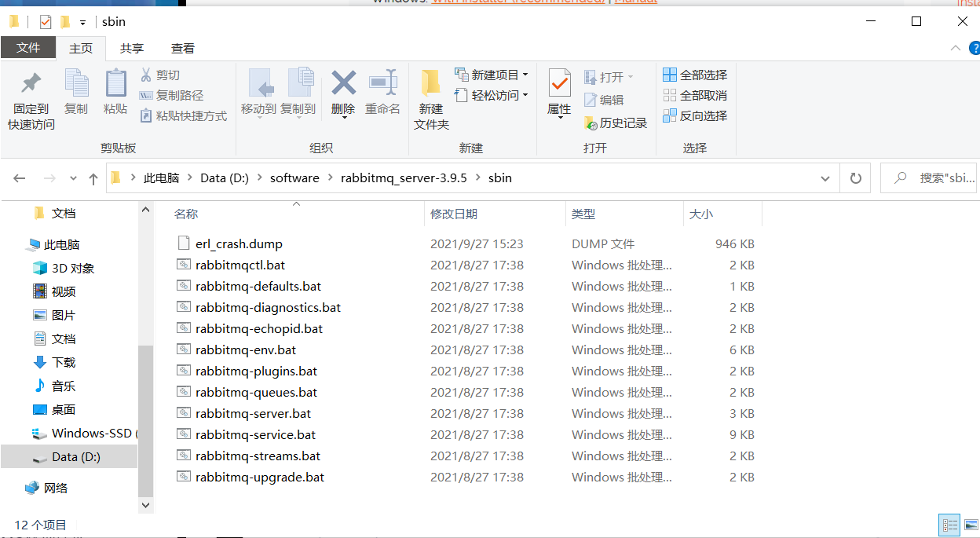Click 此电脑 in the address bar

(x=161, y=178)
